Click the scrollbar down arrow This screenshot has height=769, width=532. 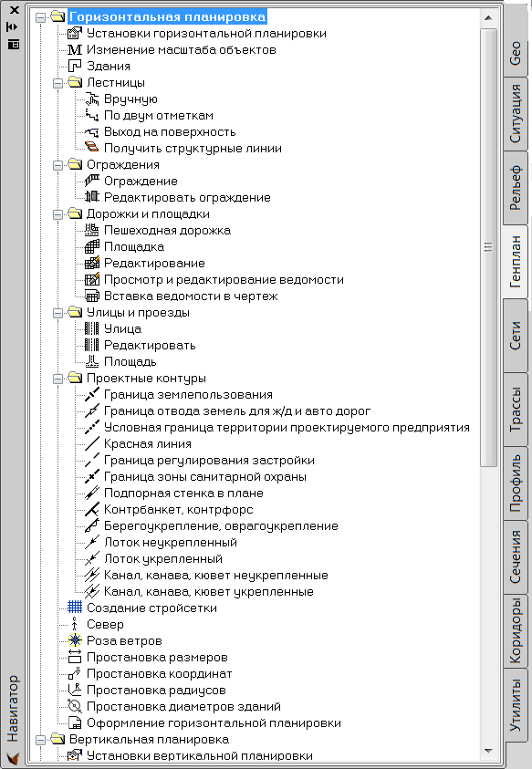[488, 751]
